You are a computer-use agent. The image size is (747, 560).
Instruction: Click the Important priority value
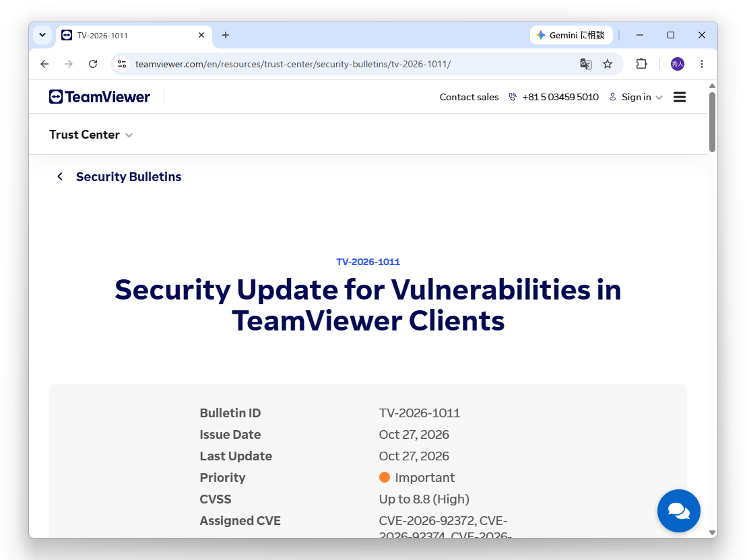[417, 478]
